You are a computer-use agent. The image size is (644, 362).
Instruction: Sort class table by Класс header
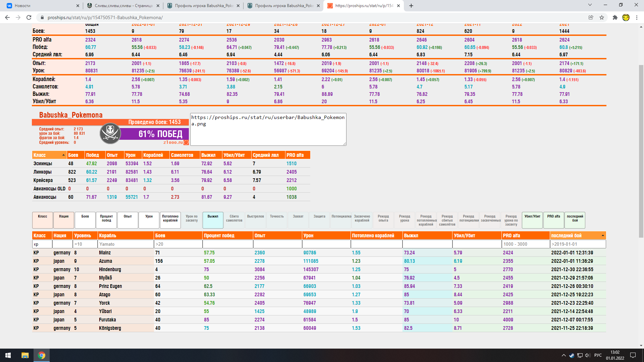[49, 155]
